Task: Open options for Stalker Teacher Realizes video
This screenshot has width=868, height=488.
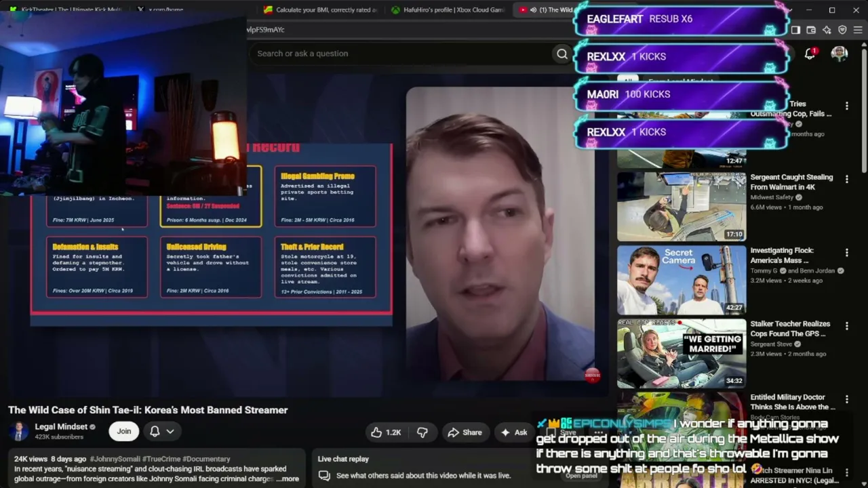Action: pos(846,326)
